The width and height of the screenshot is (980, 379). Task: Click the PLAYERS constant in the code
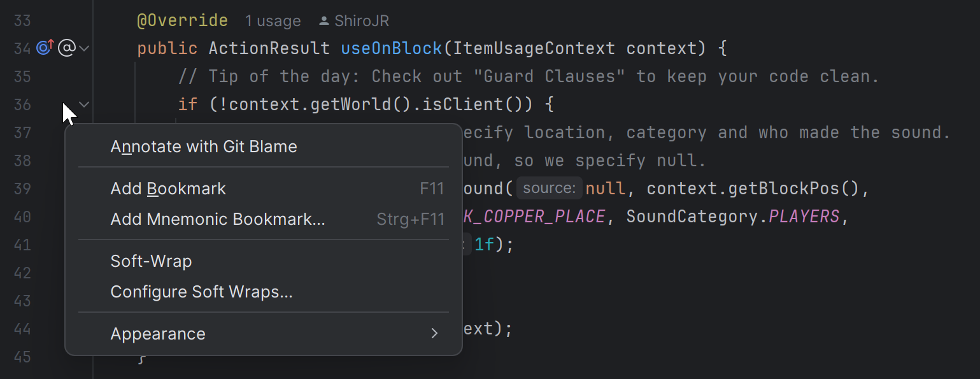point(804,217)
